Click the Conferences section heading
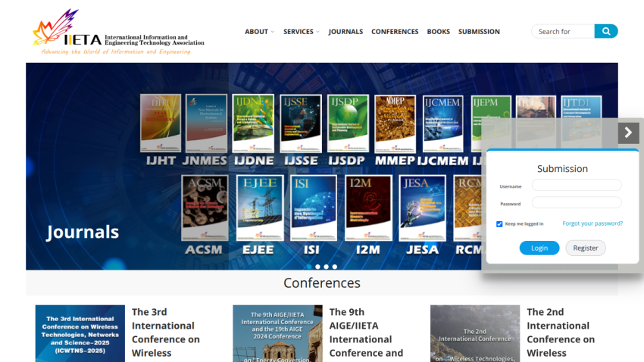Image resolution: width=644 pixels, height=362 pixels. click(x=322, y=282)
